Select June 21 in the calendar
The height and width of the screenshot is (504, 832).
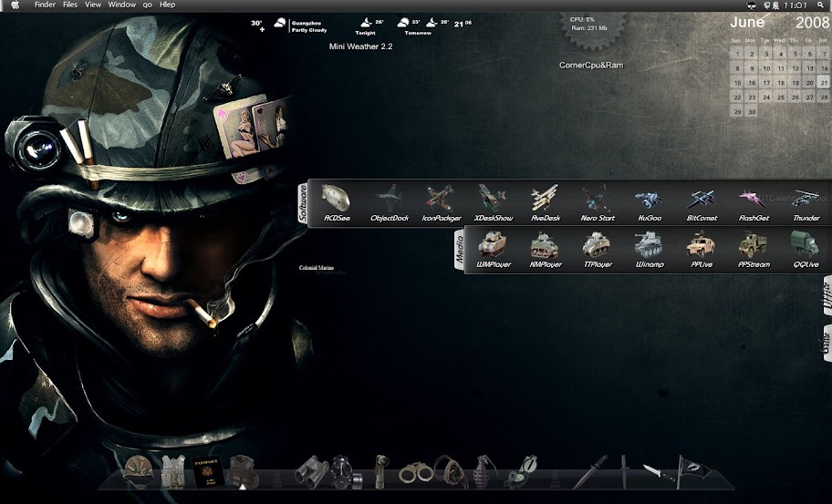[824, 83]
